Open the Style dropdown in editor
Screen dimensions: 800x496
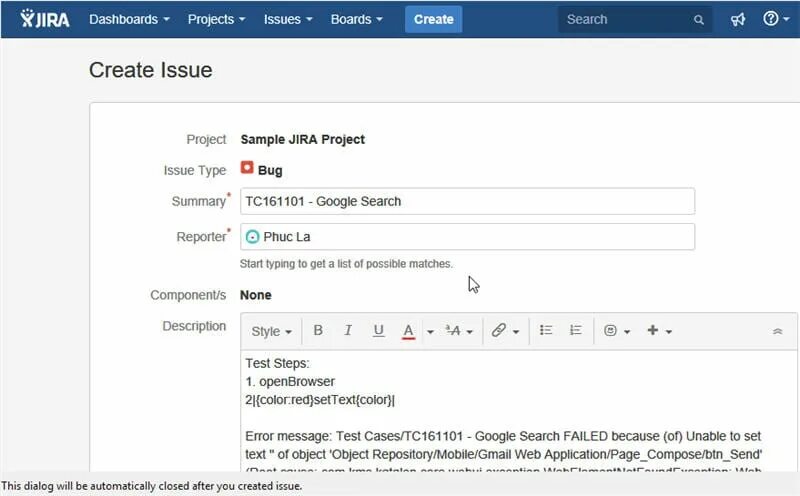pyautogui.click(x=271, y=331)
